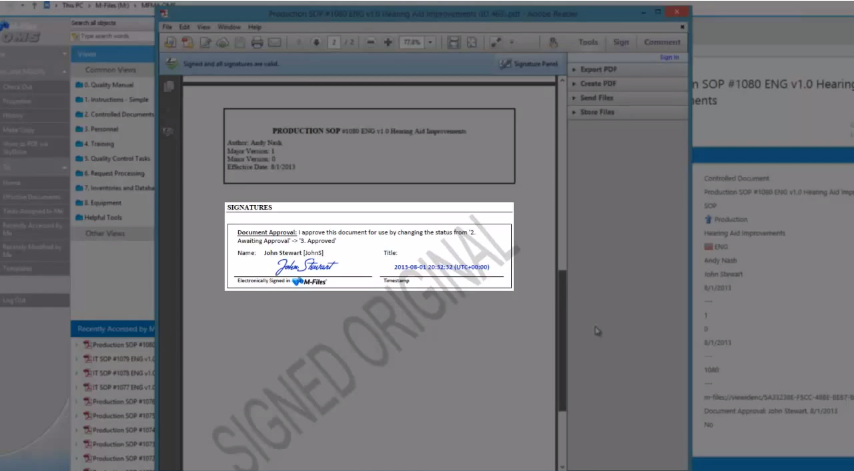The width and height of the screenshot is (854, 471).
Task: Click the zoom out minus icon
Action: point(370,43)
